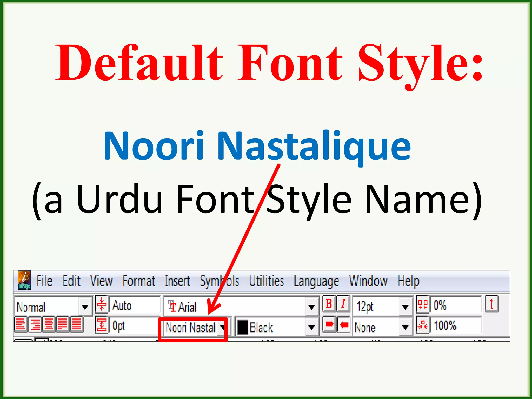Apply justify alignment, fourth alignment icon
532x399 pixels.
63,324
